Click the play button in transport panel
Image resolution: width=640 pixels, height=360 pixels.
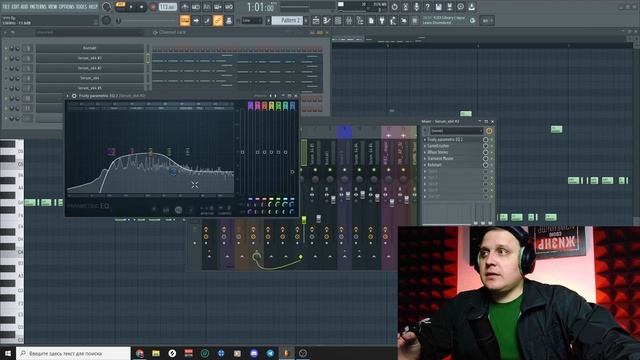point(131,7)
